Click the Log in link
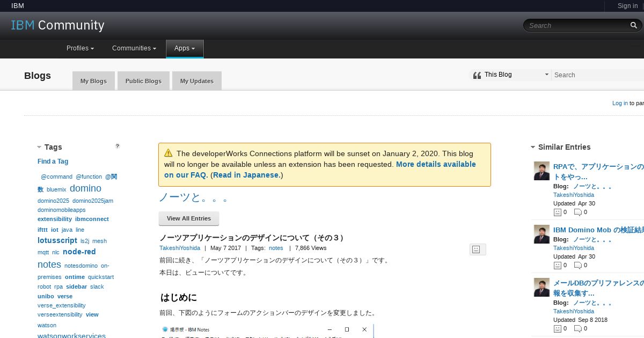The height and width of the screenshot is (338, 644). point(620,103)
